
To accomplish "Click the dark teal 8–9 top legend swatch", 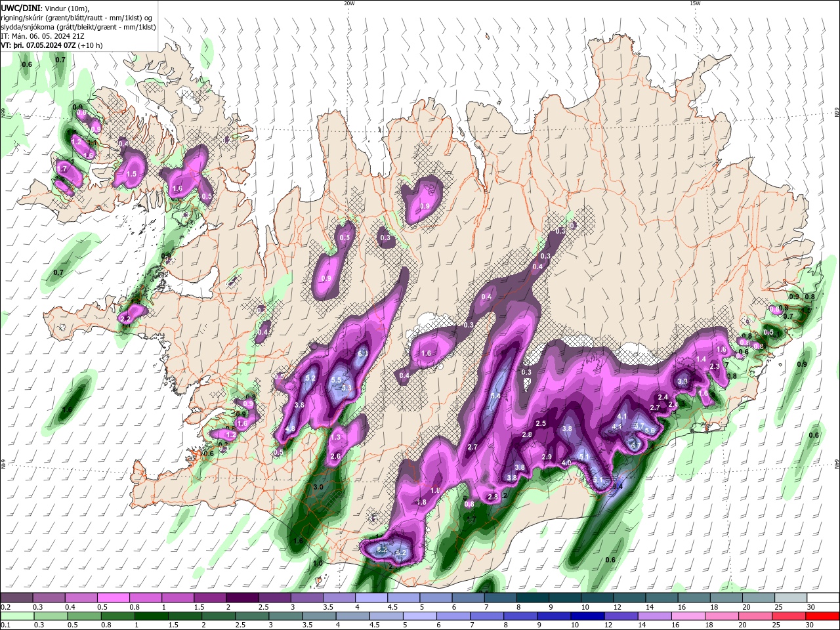I will [x=532, y=598].
